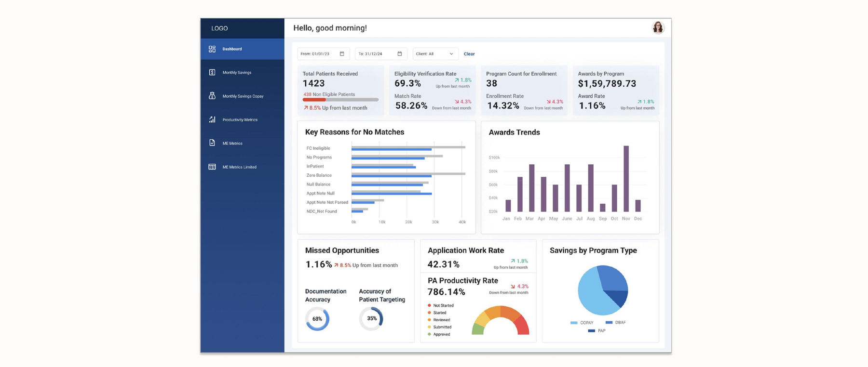
Task: Click the Dashboard grid icon in sidebar
Action: (x=212, y=49)
